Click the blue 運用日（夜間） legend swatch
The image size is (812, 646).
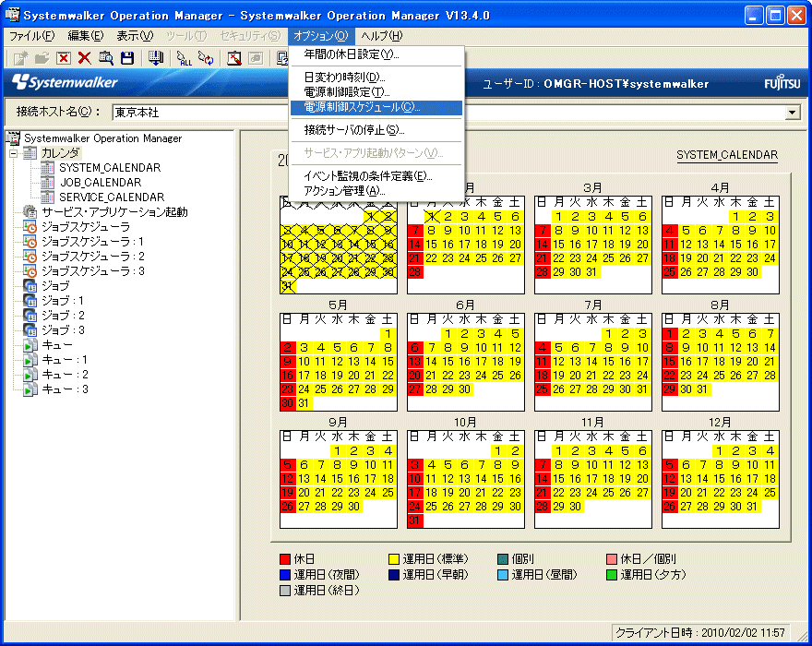[285, 575]
